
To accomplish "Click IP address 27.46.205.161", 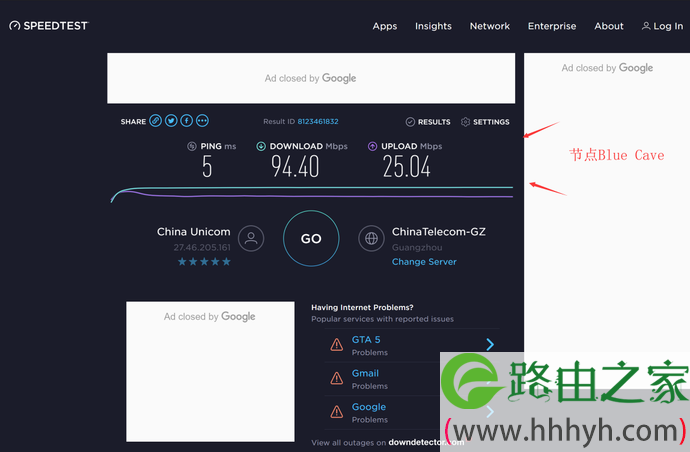I will pyautogui.click(x=202, y=247).
